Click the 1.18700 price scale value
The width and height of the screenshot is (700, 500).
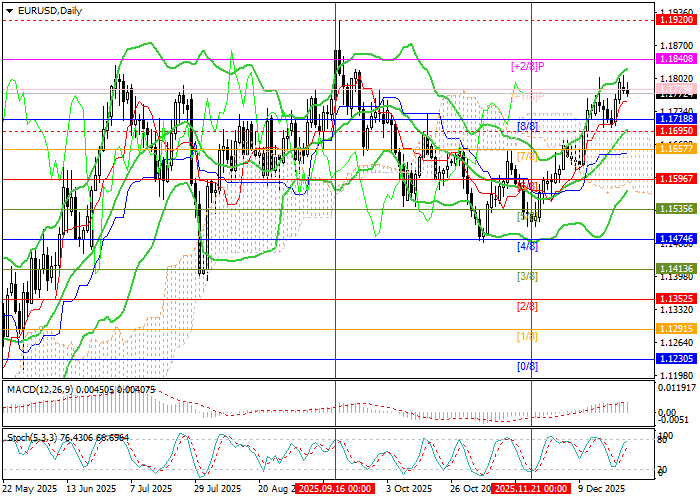pos(676,46)
